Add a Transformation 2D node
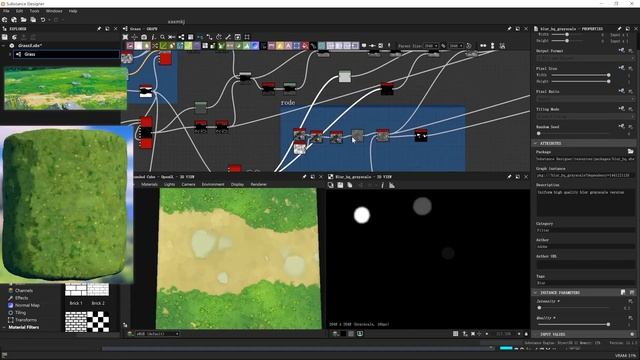 (x=296, y=46)
